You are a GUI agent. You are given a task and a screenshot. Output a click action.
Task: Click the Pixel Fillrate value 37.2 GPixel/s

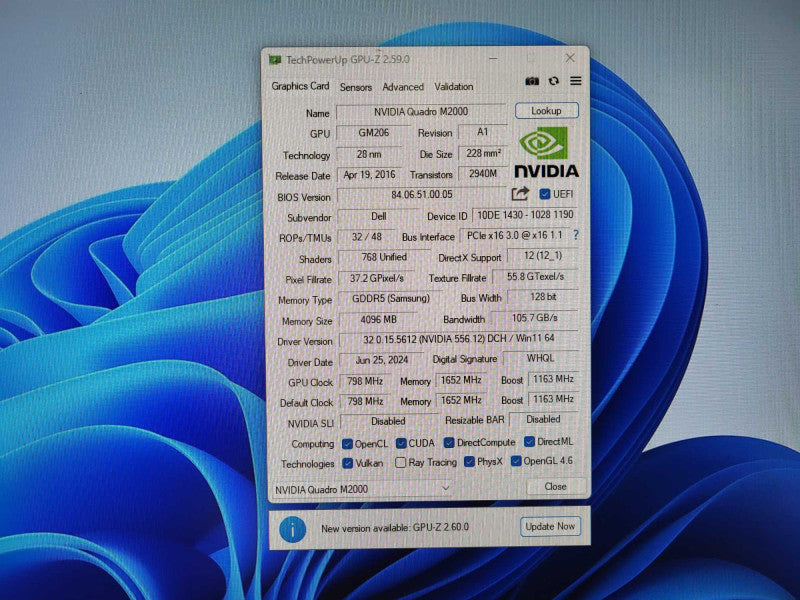[x=377, y=278]
